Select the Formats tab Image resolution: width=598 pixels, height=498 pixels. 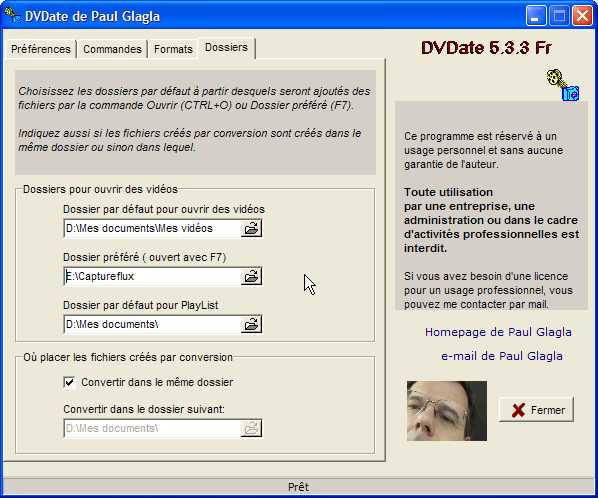pos(173,49)
